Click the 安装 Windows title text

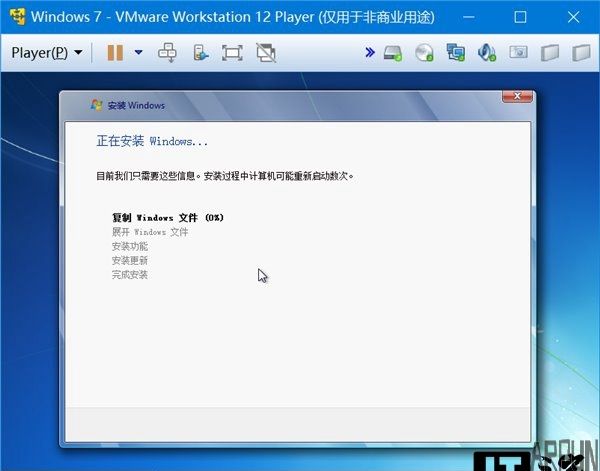pyautogui.click(x=136, y=105)
